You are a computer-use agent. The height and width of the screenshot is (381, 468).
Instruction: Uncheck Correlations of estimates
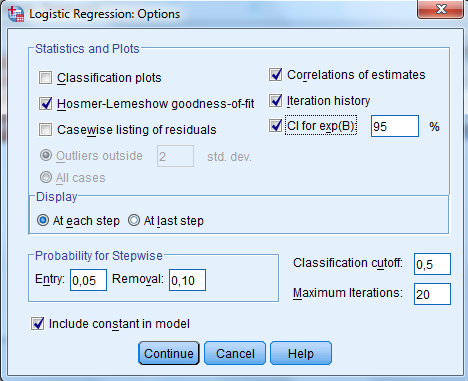click(275, 75)
